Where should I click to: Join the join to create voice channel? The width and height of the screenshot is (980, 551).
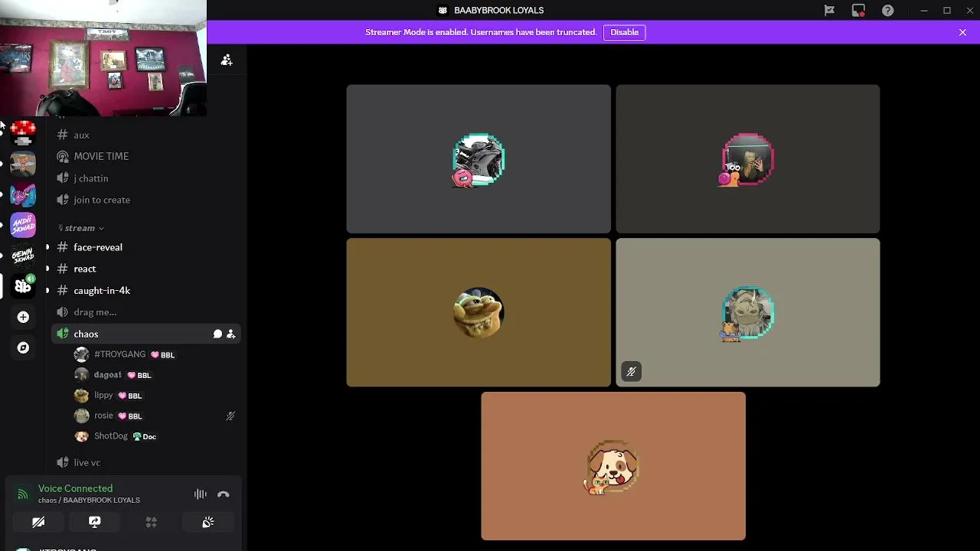(x=145, y=200)
